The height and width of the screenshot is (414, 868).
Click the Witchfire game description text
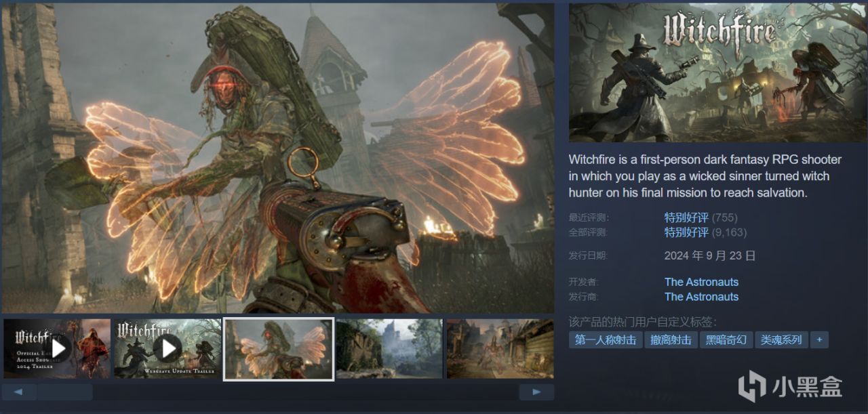tap(705, 176)
